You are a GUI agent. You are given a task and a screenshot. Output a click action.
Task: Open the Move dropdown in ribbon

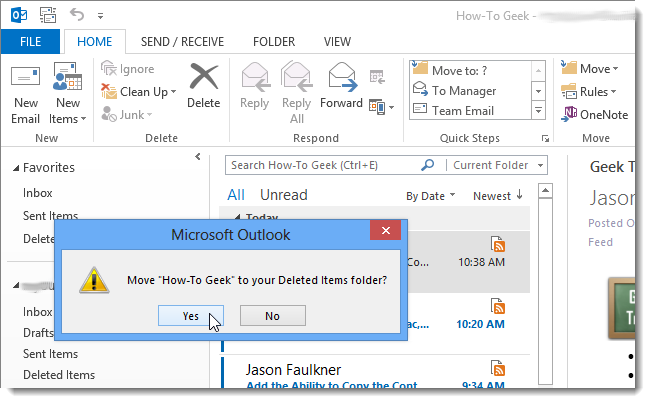pos(589,68)
